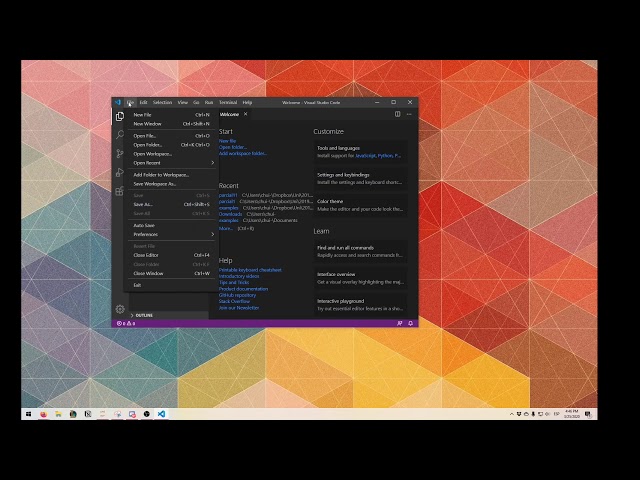This screenshot has width=640, height=480.
Task: Choose Close Editor menu entry
Action: coord(171,255)
